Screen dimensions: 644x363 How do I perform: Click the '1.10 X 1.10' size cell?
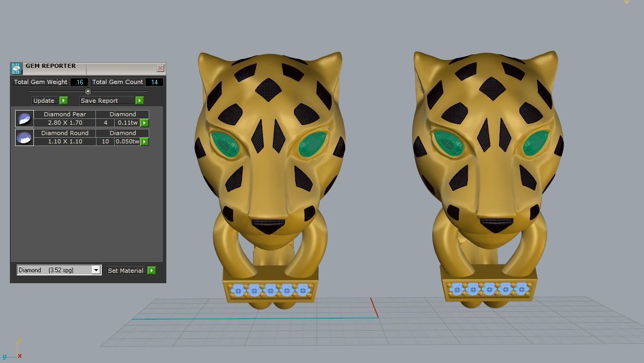(65, 141)
